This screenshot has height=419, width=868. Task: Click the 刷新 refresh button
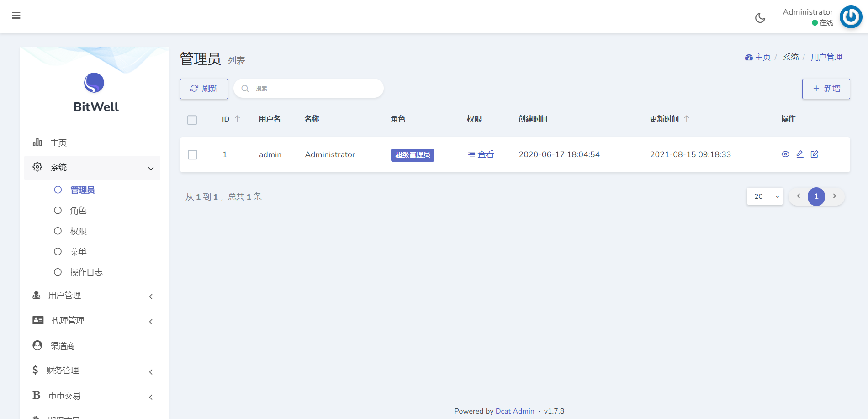click(204, 89)
